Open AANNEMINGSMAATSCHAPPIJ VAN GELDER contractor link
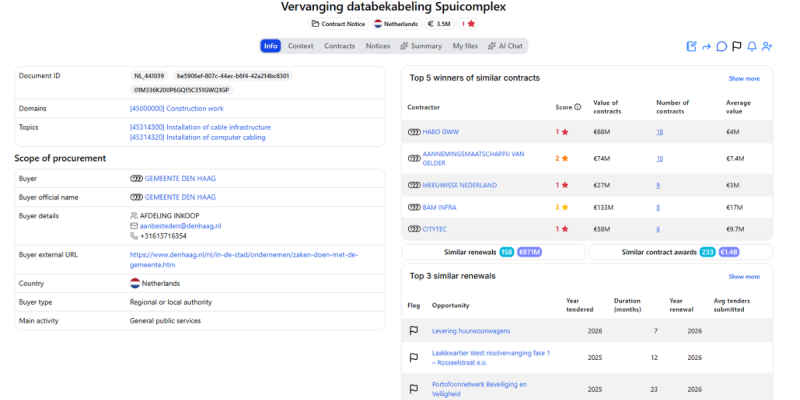 (x=473, y=158)
